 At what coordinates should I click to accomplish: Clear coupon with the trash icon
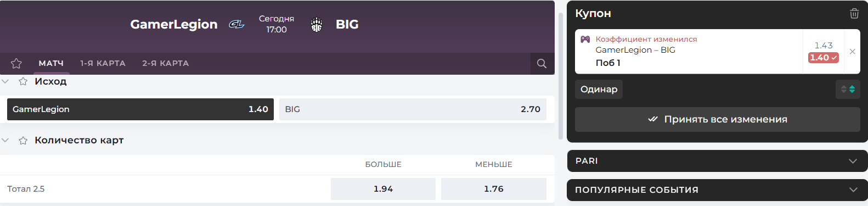pyautogui.click(x=854, y=14)
